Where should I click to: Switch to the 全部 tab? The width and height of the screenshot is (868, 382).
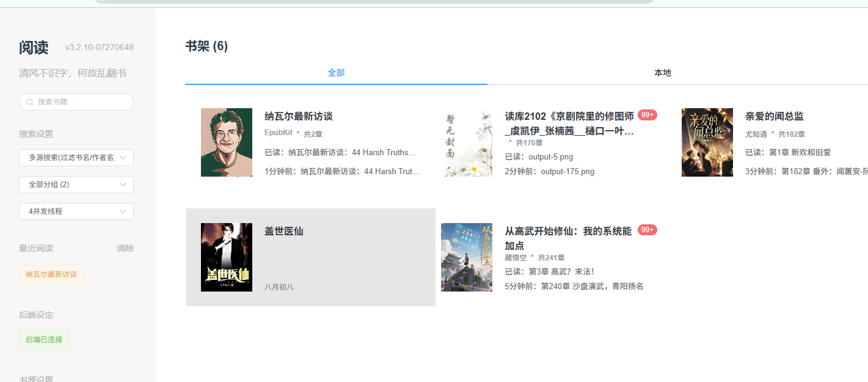click(336, 73)
